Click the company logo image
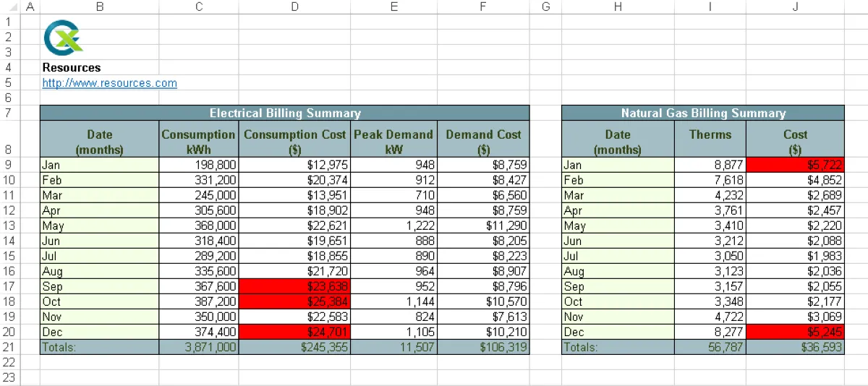 pos(63,37)
